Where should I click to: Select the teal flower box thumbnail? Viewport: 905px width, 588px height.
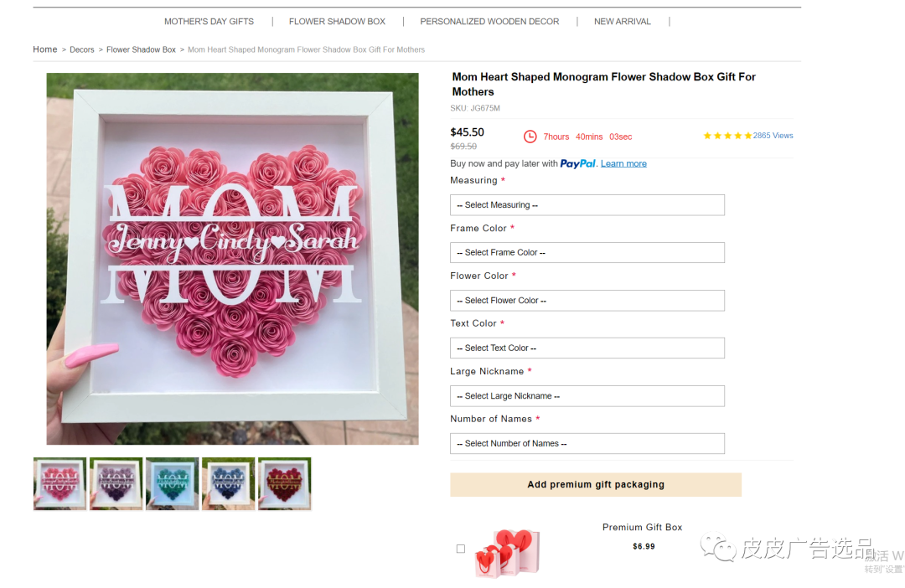tap(172, 483)
